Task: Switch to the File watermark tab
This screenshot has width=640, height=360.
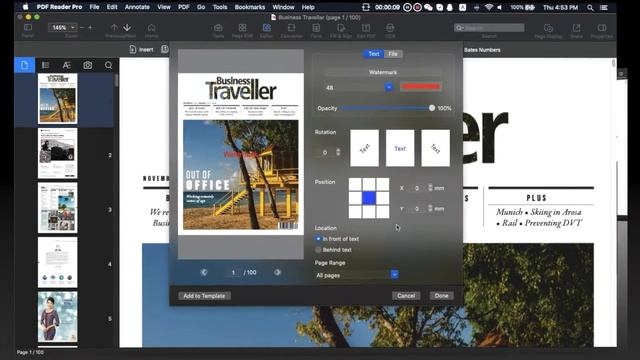Action: [x=393, y=54]
